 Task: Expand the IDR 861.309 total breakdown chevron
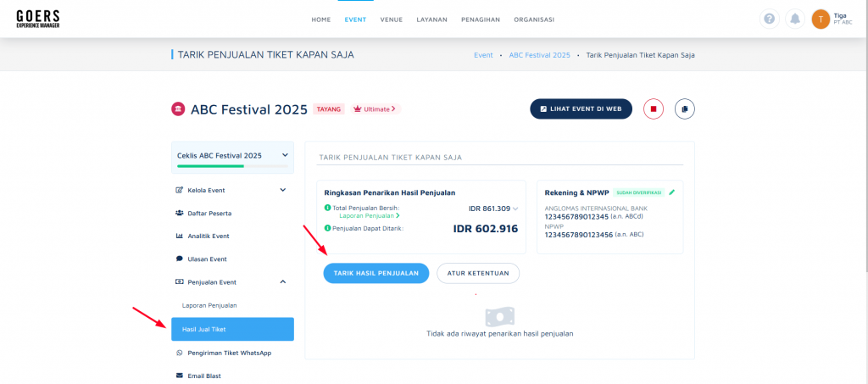point(515,209)
